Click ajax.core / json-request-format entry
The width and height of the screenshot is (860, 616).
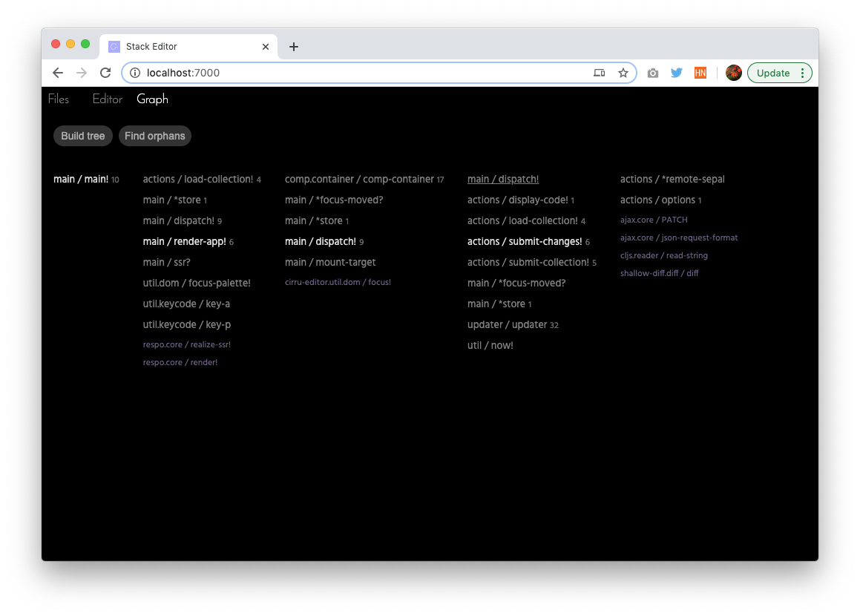click(679, 238)
